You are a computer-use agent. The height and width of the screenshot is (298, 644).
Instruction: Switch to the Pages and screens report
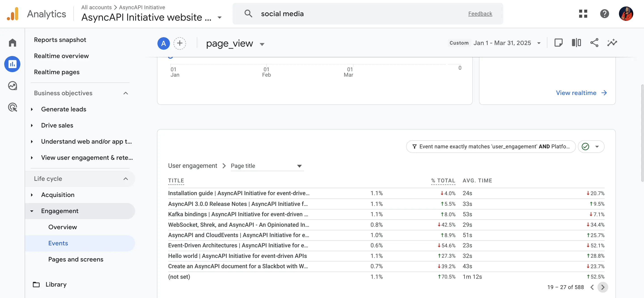coord(76,259)
